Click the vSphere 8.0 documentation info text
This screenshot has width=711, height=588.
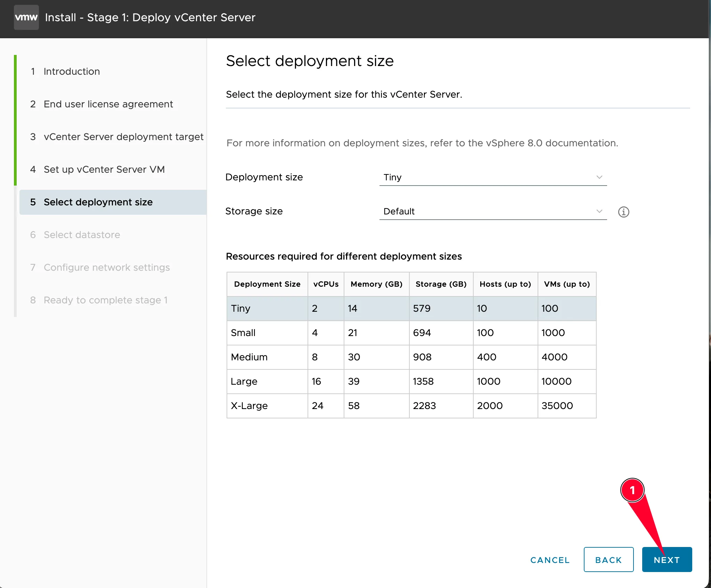(x=422, y=143)
